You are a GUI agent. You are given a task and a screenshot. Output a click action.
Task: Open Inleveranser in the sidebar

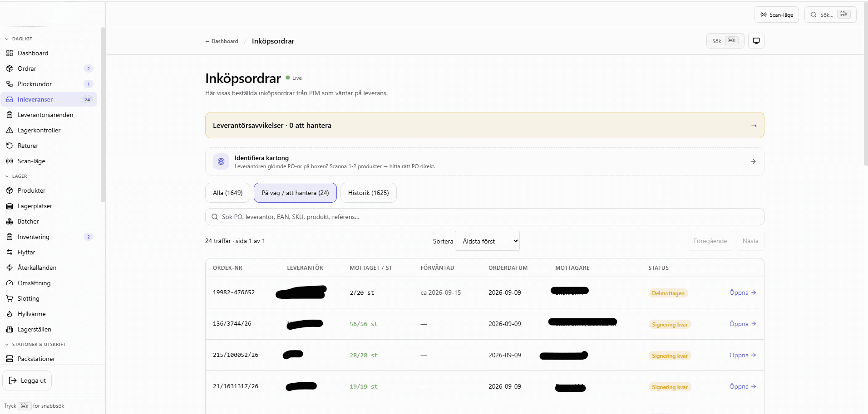[x=49, y=99]
